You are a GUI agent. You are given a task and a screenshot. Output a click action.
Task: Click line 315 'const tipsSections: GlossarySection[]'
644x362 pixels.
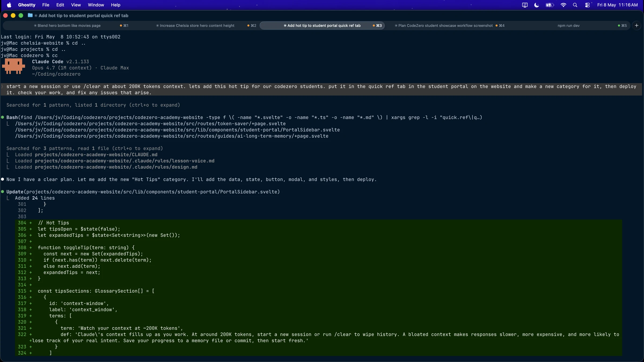[96, 291]
